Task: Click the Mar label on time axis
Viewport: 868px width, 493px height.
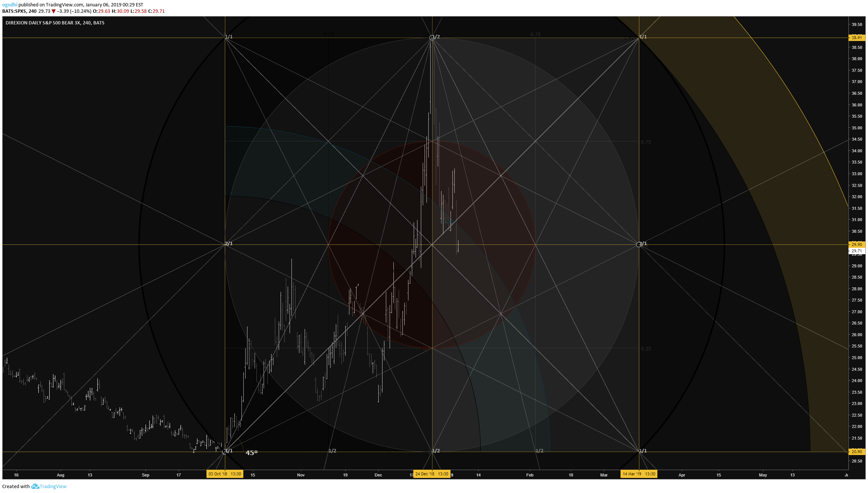Action: (604, 475)
